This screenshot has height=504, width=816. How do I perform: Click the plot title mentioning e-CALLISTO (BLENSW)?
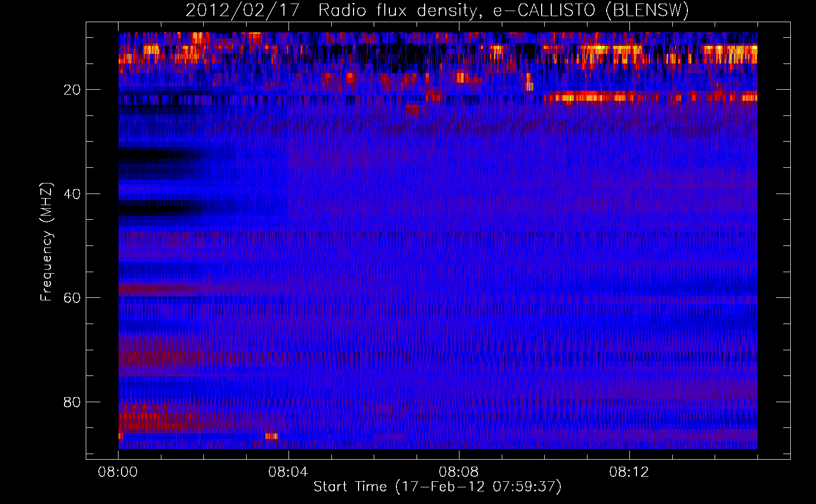(x=437, y=11)
